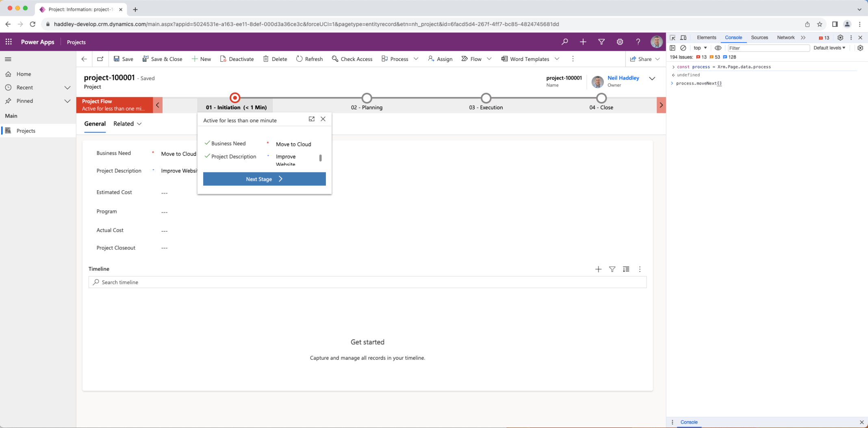Open the record in a new window
Screen dimensions: 868x428
(100, 59)
